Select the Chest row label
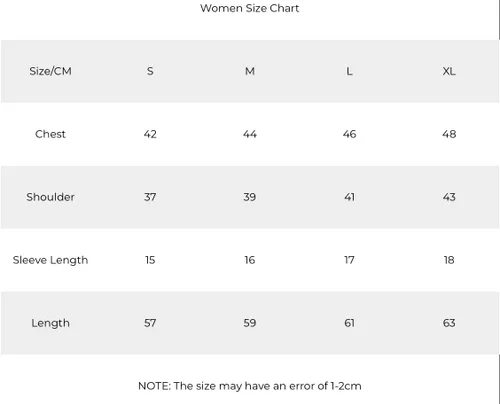The image size is (500, 404). [50, 134]
